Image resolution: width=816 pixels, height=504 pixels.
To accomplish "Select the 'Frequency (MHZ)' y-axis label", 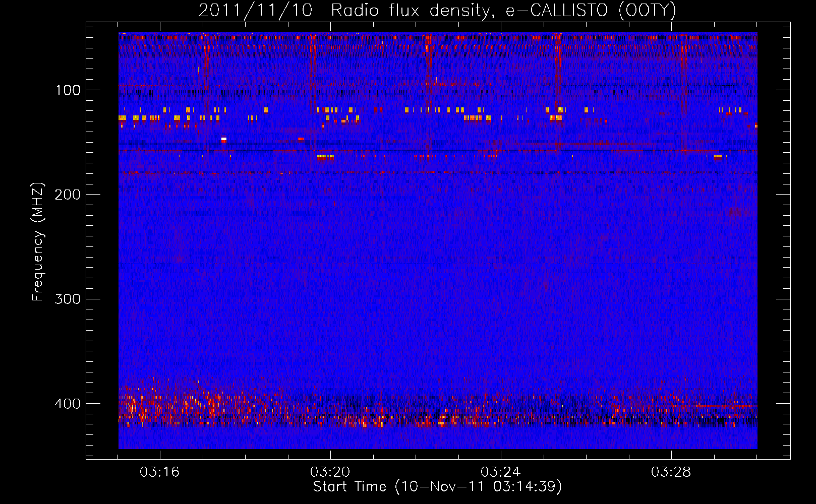I will (x=38, y=242).
